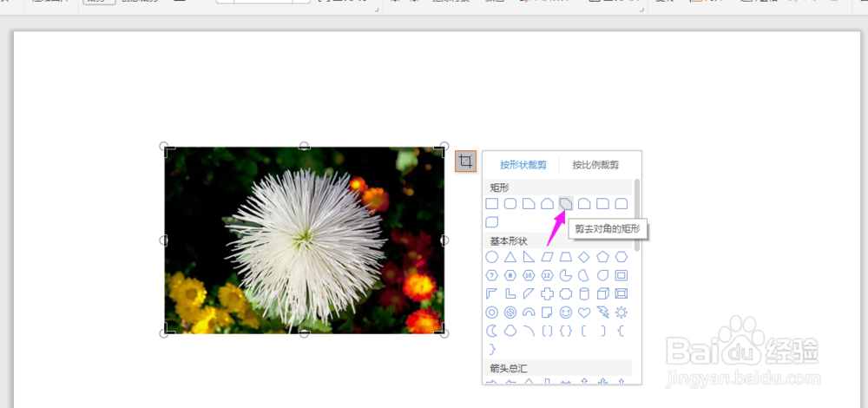Choose the snip same-side corners rectangle shape
This screenshot has width=868, height=408.
tap(548, 204)
